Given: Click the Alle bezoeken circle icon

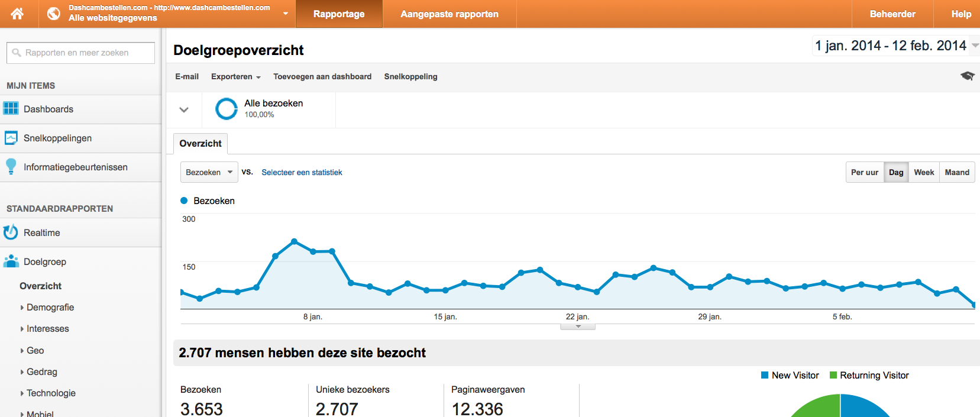Looking at the screenshot, I should tap(227, 109).
